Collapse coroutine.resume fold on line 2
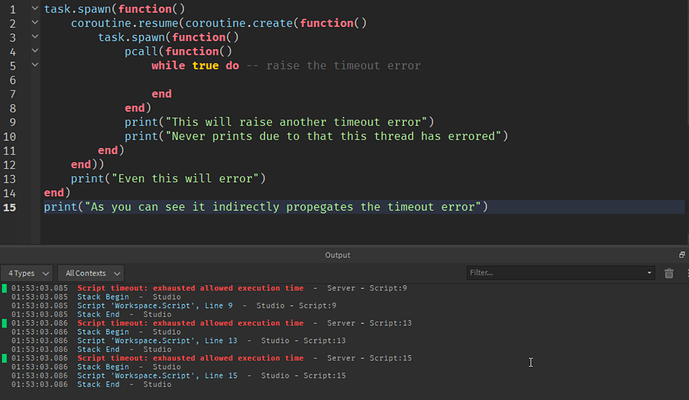This screenshot has height=400, width=689. tap(36, 22)
